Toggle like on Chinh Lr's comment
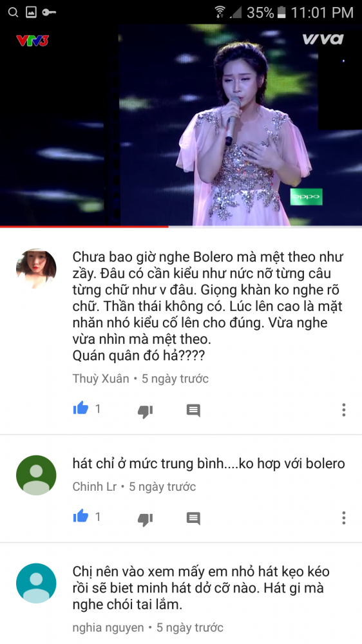Viewport: 362px width, 644px height. [x=81, y=516]
